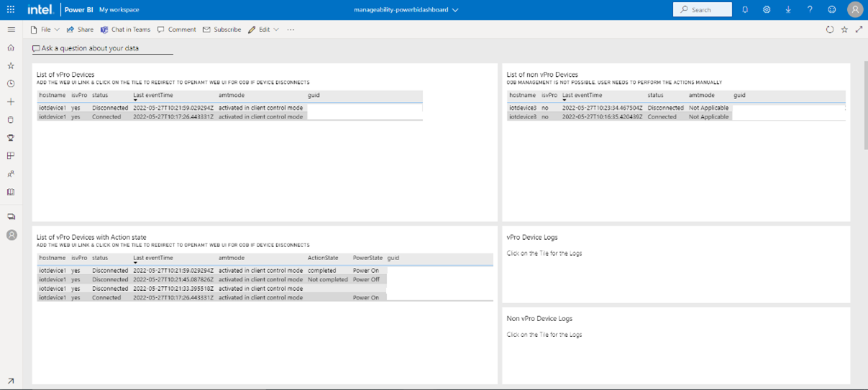Open Recent in the left sidebar

tap(11, 83)
